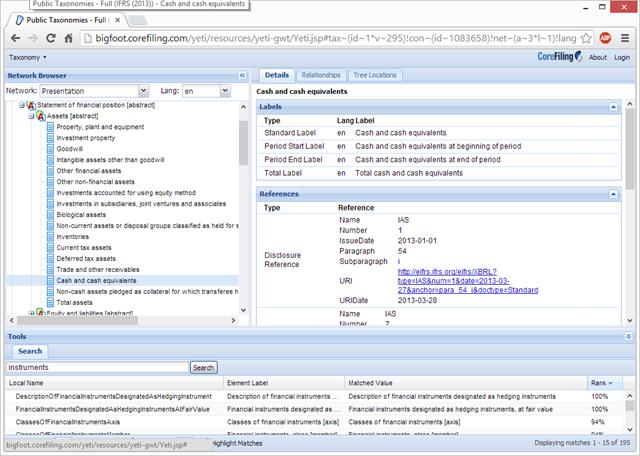This screenshot has height=456, width=640.
Task: Open Chrome hamburger menu icon
Action: [624, 38]
